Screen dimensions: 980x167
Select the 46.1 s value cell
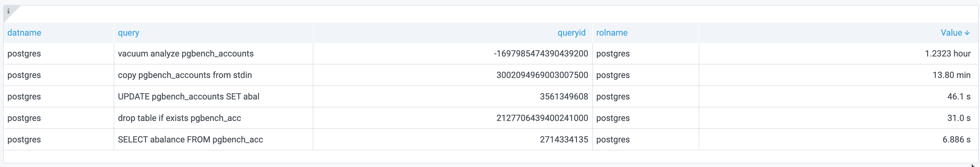958,97
